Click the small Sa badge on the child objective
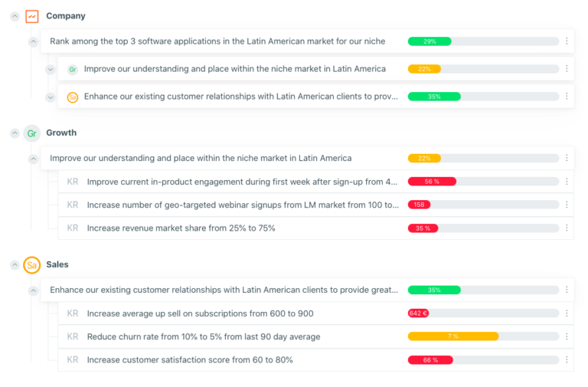 pos(73,97)
